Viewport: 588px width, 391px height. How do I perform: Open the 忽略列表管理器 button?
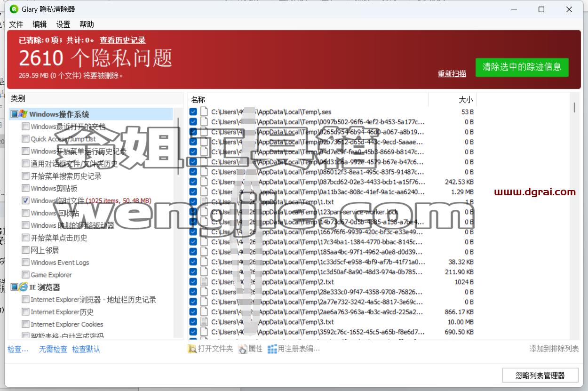point(540,375)
